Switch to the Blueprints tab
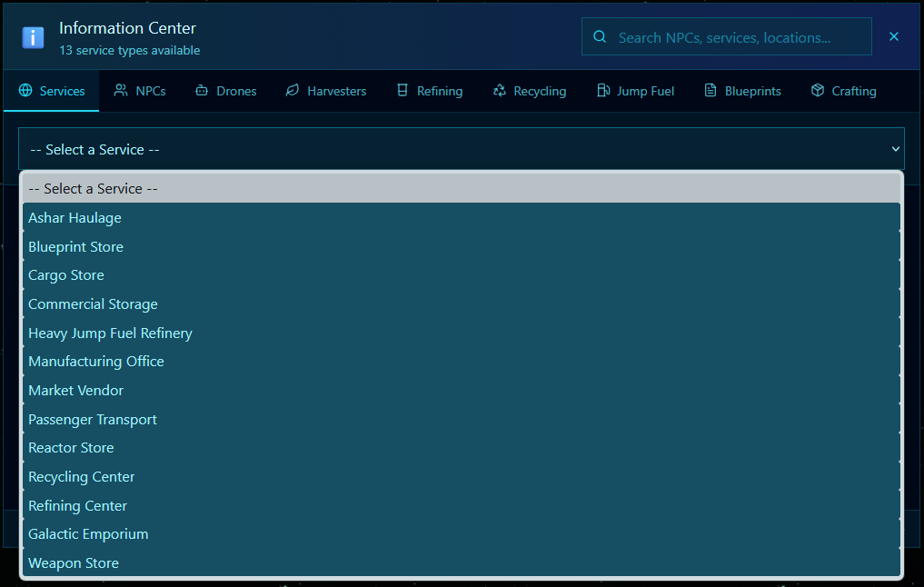This screenshot has height=587, width=924. 742,91
